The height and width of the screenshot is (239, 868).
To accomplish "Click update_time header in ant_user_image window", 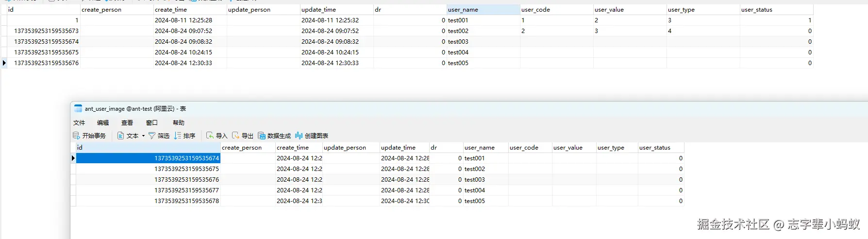I will point(404,148).
